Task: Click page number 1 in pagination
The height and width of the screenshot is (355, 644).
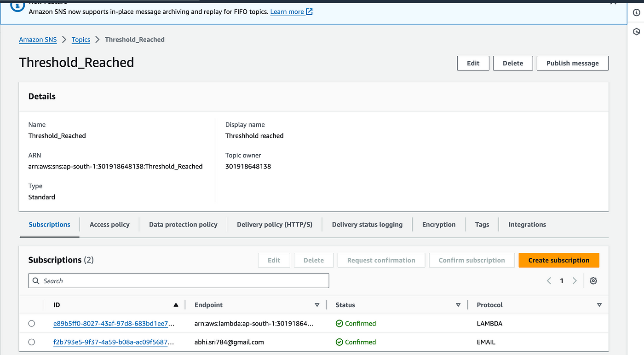Action: [x=562, y=281]
